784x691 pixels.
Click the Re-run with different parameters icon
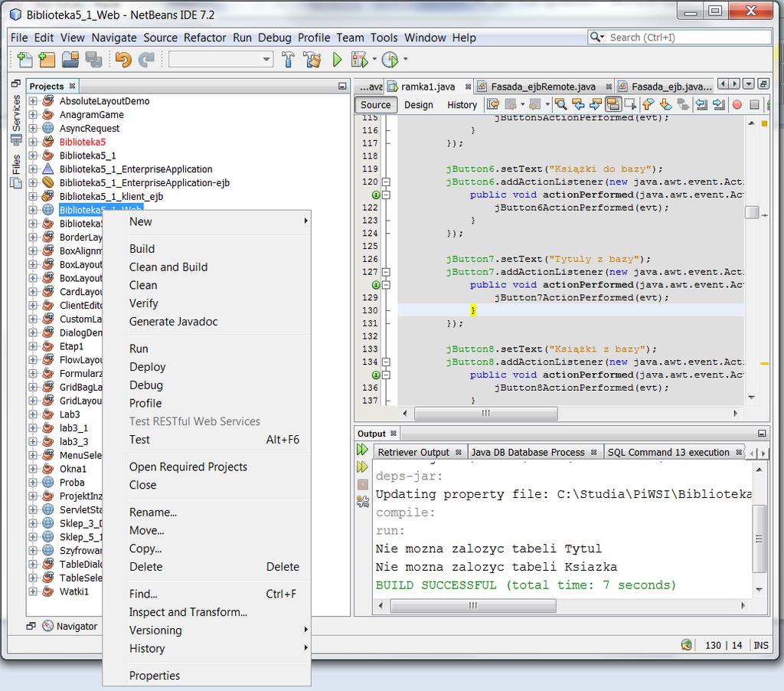pos(362,467)
